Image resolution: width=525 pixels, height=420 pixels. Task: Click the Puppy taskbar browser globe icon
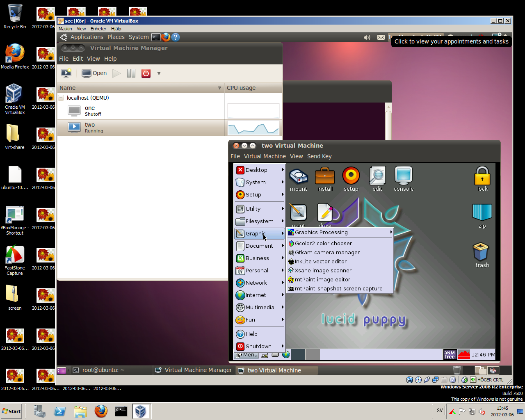[x=286, y=355]
